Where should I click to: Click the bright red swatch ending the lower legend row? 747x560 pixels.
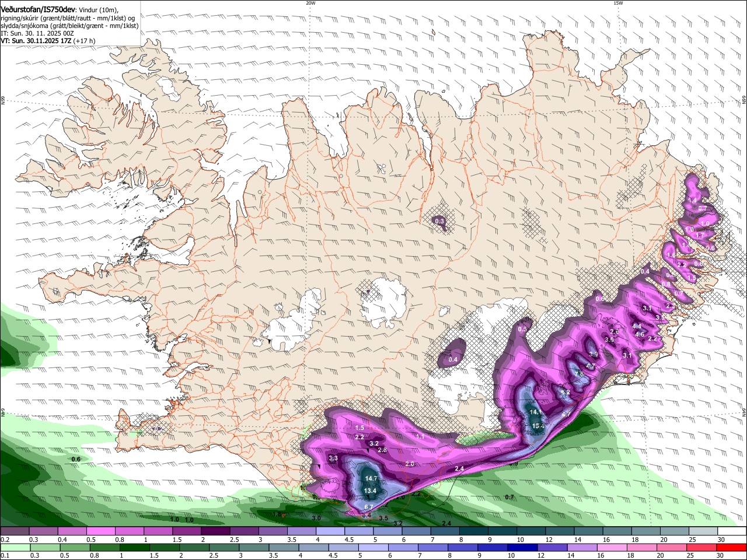pyautogui.click(x=731, y=548)
